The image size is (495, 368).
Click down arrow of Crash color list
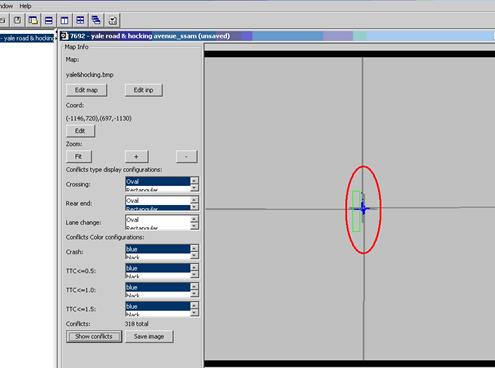194,256
